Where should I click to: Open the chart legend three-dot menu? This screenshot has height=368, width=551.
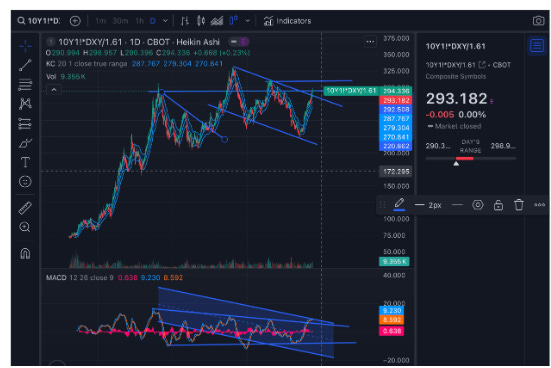point(370,42)
